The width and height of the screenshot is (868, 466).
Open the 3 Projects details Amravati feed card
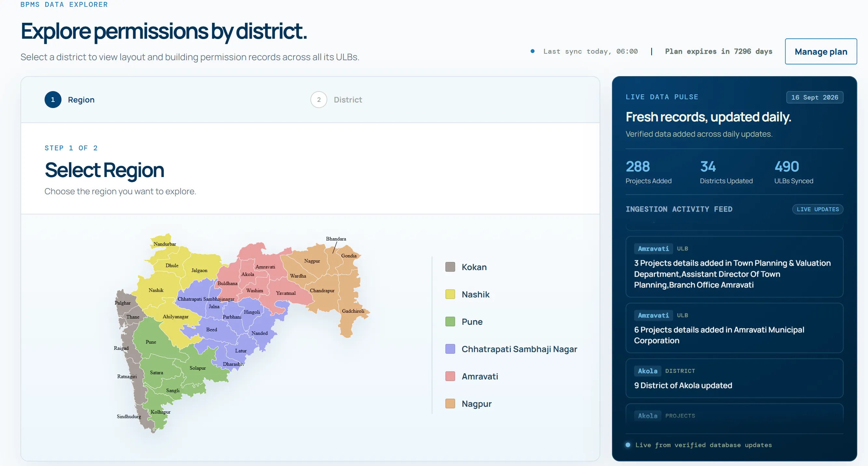coord(735,267)
